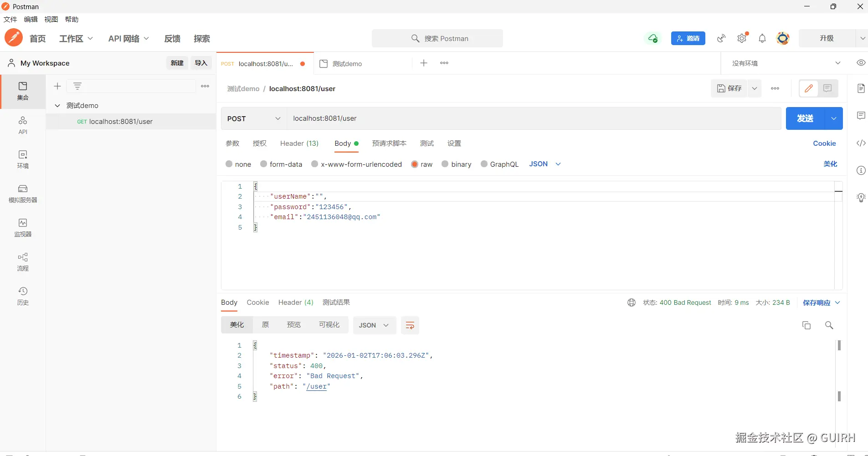Search the response with magnifier icon
Screen dimensions: 868x456
[829, 325]
